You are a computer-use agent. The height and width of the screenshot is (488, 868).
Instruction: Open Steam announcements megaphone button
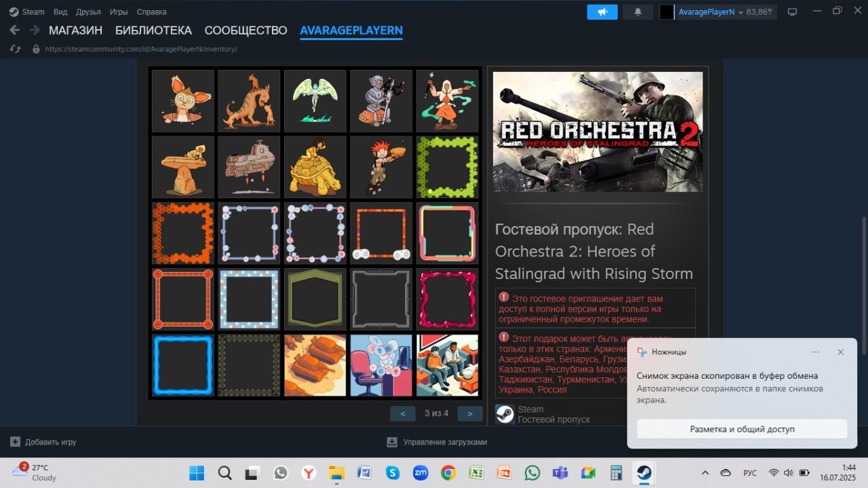(602, 12)
